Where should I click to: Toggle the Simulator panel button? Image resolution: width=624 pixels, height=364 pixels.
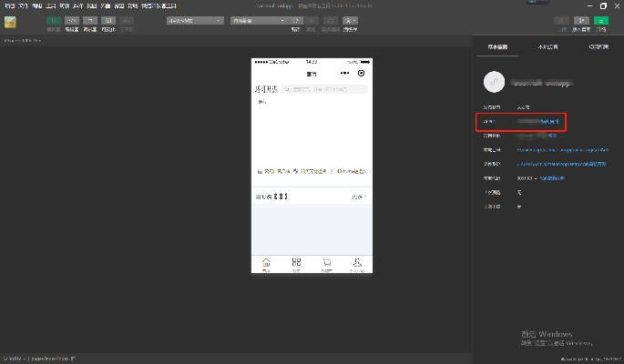pyautogui.click(x=53, y=19)
